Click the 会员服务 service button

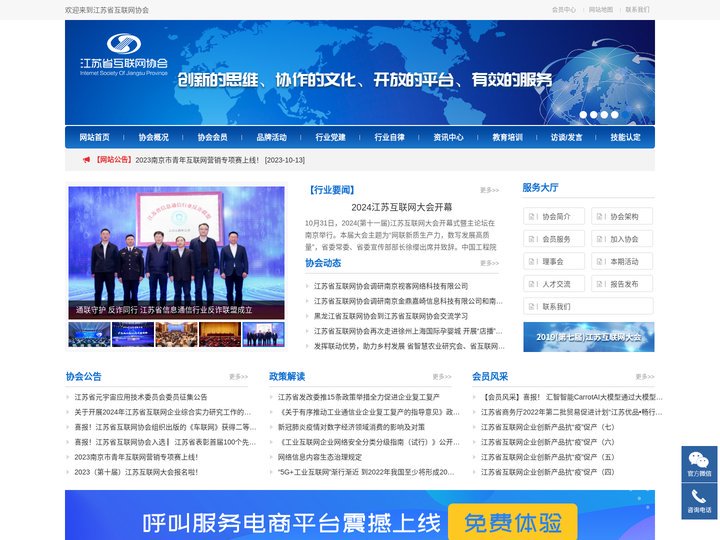554,239
